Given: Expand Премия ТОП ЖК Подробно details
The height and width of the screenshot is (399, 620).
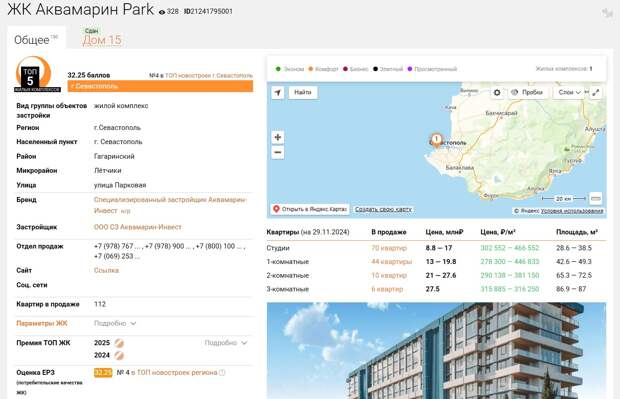Looking at the screenshot, I should pos(226,343).
